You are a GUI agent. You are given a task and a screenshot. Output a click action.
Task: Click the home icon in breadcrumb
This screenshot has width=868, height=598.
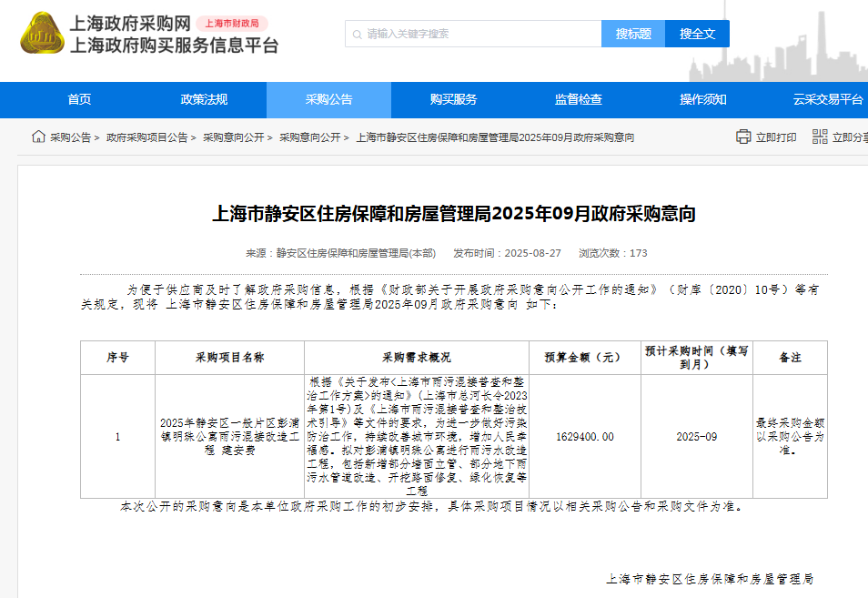click(38, 137)
